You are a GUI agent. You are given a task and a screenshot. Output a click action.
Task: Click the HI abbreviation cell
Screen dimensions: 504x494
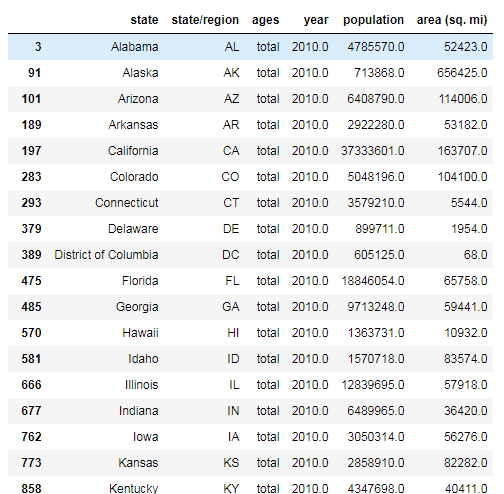(x=233, y=333)
